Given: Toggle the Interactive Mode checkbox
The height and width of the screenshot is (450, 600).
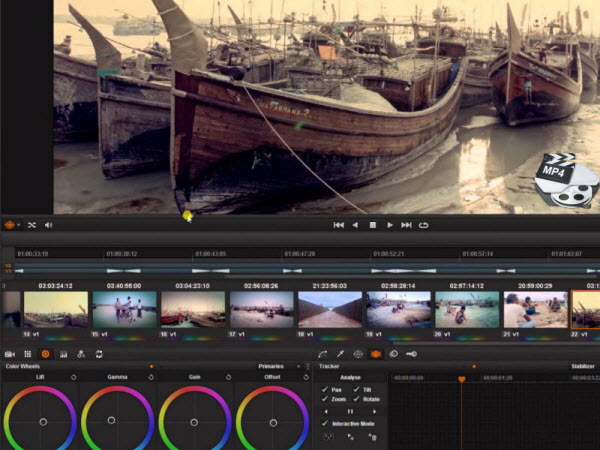Looking at the screenshot, I should tap(325, 423).
